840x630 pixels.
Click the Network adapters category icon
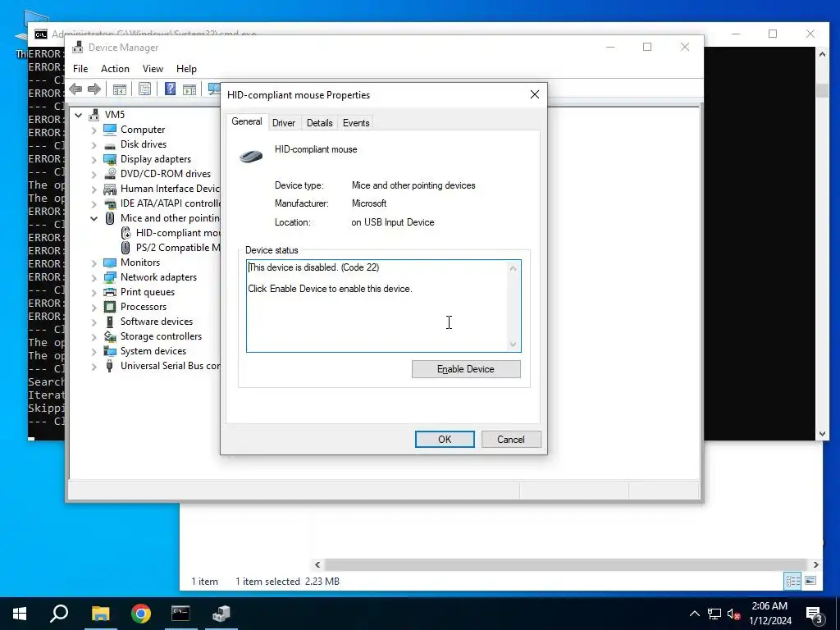pos(110,277)
